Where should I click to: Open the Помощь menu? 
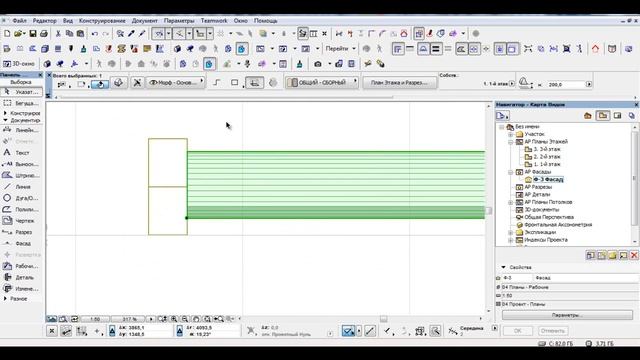coord(266,21)
